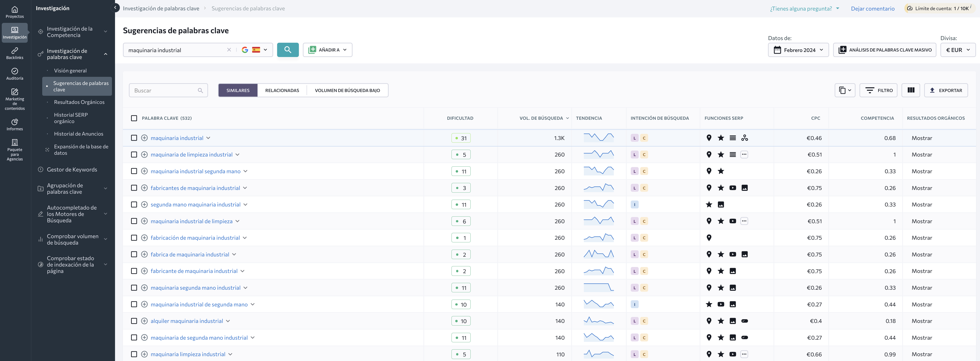This screenshot has height=361, width=980.
Task: Open Visión general in sidebar
Action: [70, 70]
